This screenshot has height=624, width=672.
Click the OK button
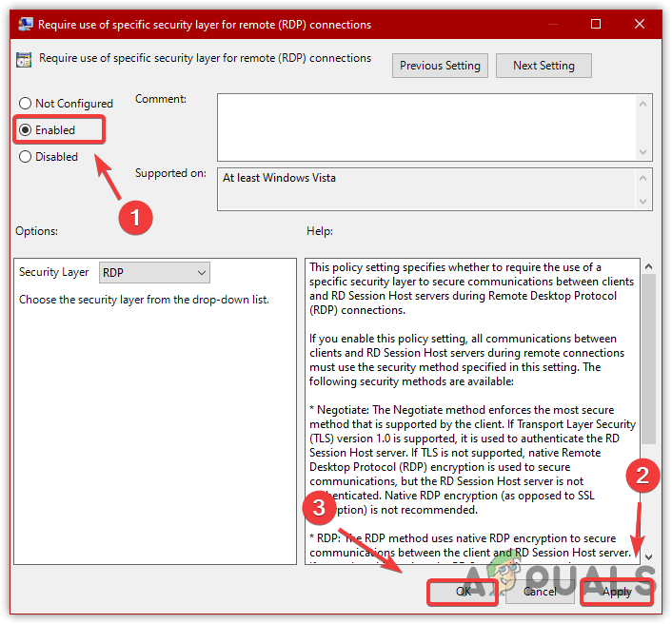(x=463, y=592)
